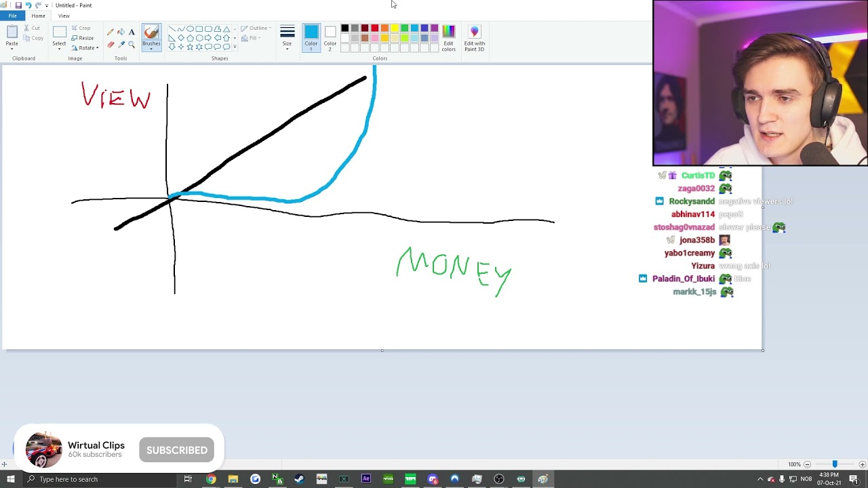Select the Eraser tool
Viewport: 868px width, 488px height.
point(111,45)
